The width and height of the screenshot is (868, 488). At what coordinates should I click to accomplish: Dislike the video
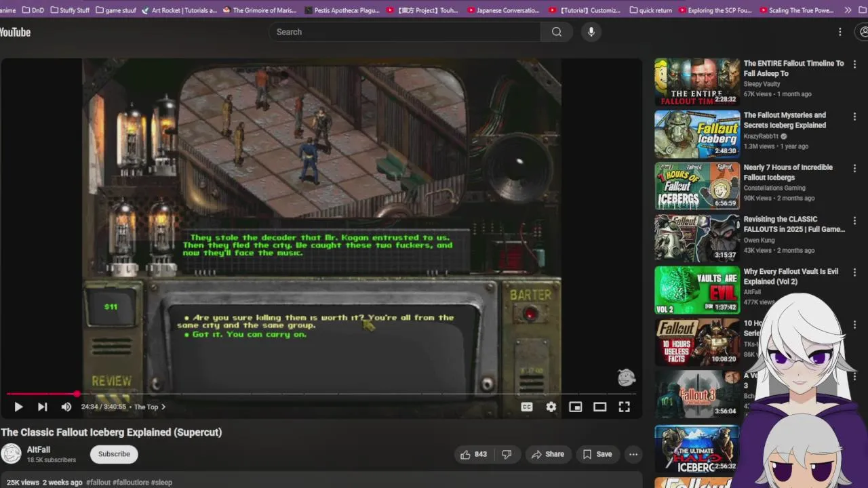[x=506, y=454]
